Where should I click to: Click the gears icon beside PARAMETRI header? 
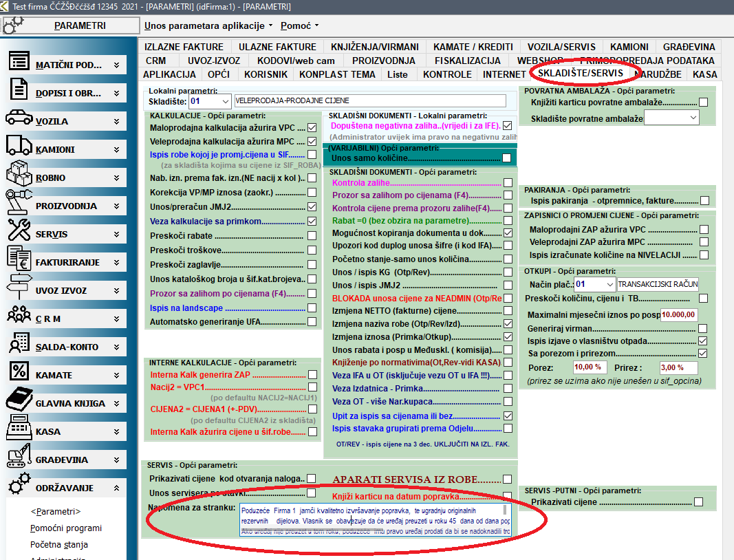pos(13,25)
